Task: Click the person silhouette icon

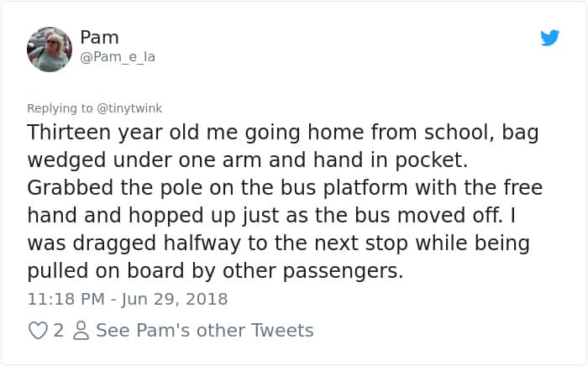Action: 81,331
